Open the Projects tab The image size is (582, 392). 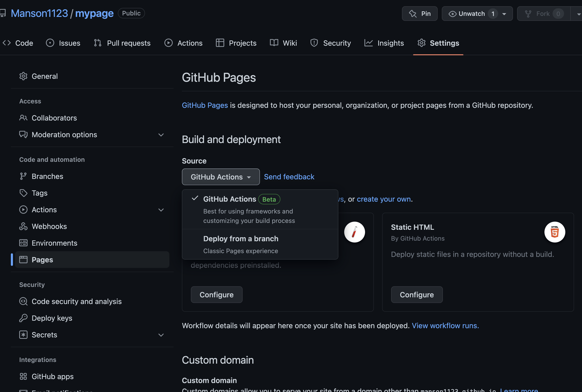pos(236,43)
